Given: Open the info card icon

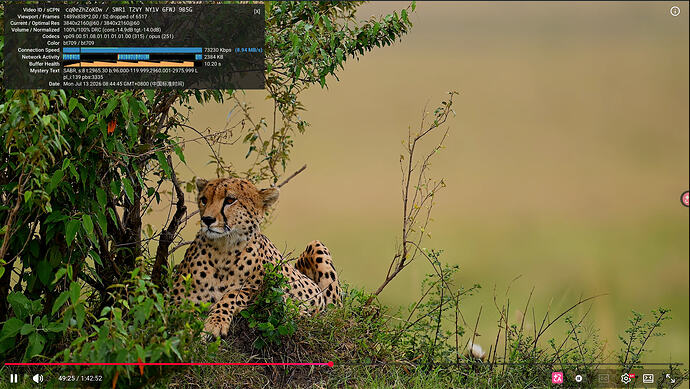Looking at the screenshot, I should pos(675,11).
